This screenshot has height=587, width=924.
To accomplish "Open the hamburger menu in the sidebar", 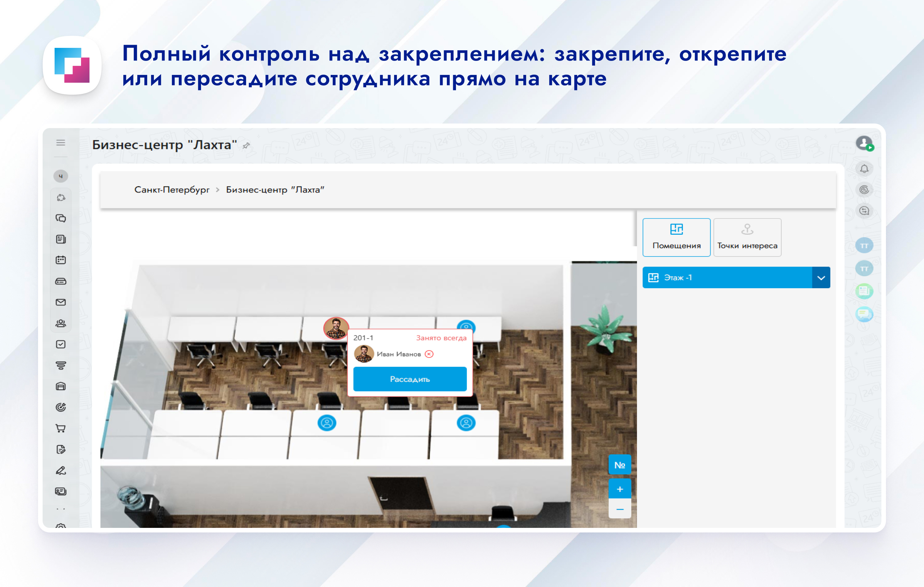I will click(x=61, y=143).
